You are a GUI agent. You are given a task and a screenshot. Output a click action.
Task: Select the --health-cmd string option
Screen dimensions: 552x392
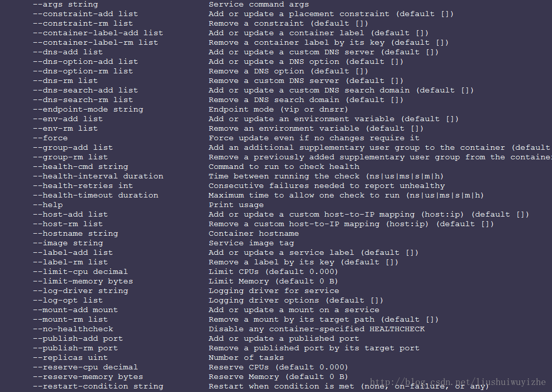click(x=80, y=167)
